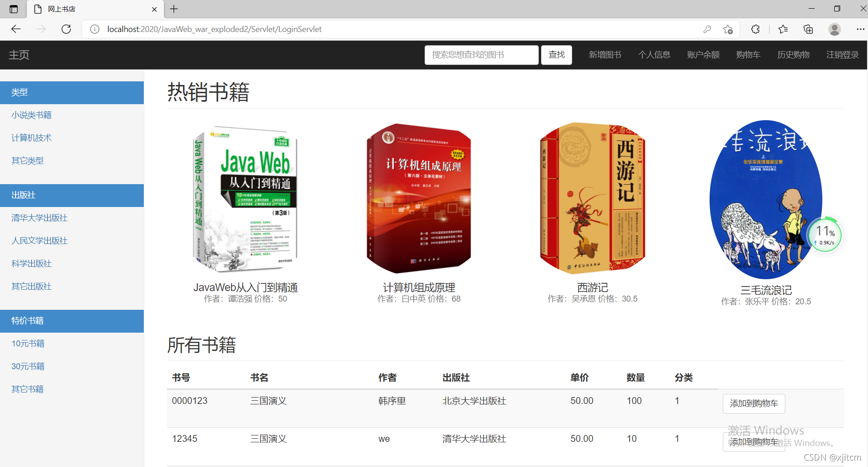The height and width of the screenshot is (467, 868).
Task: Filter by 科学出版社
Action: (x=32, y=264)
